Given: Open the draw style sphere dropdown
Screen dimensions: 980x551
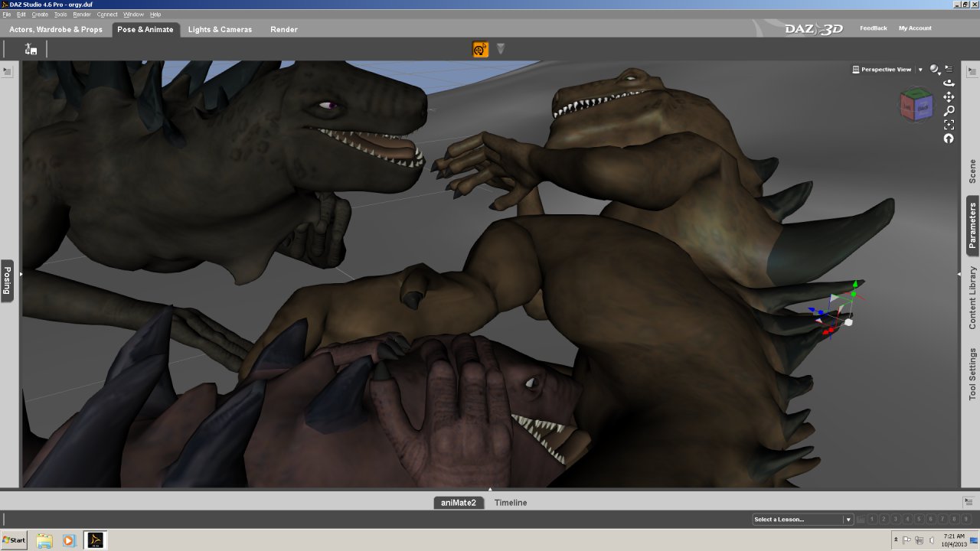Looking at the screenshot, I should [936, 70].
